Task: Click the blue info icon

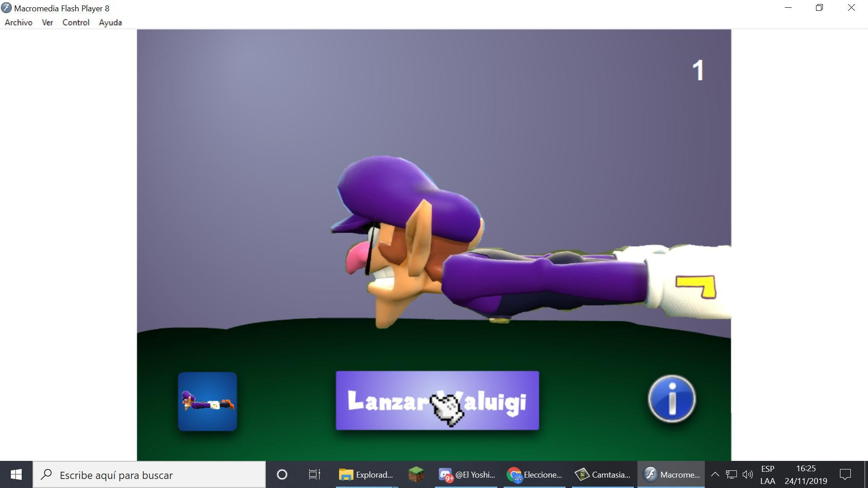Action: [672, 399]
